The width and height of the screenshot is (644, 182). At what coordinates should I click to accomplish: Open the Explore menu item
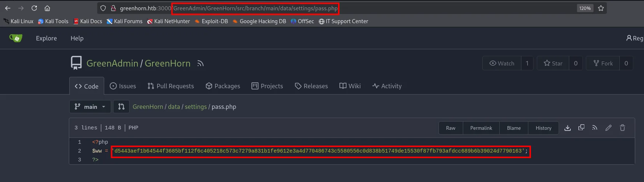tap(46, 38)
